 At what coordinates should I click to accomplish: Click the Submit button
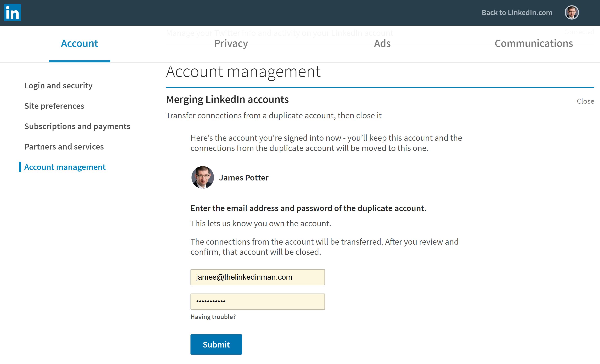(x=216, y=344)
